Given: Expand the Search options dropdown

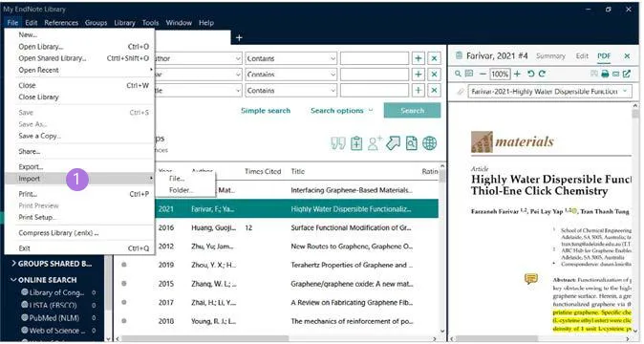Looking at the screenshot, I should pyautogui.click(x=342, y=111).
